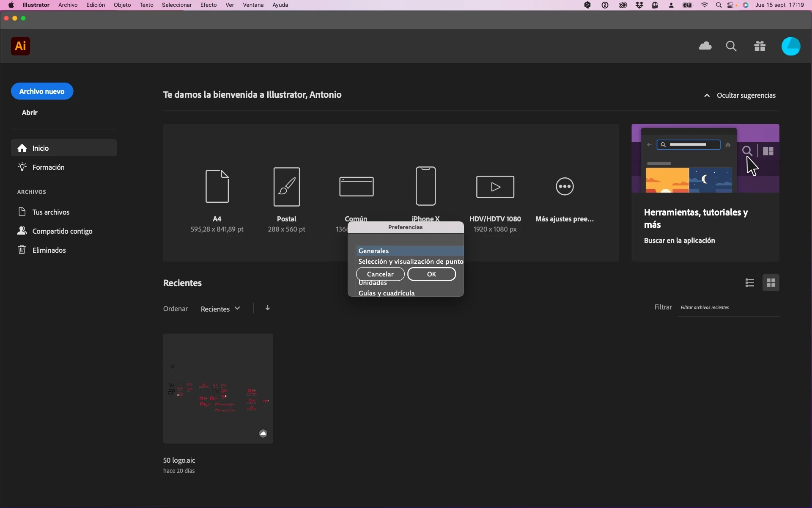Open the Ventana menu
Screen dimensions: 812x508
253,5
